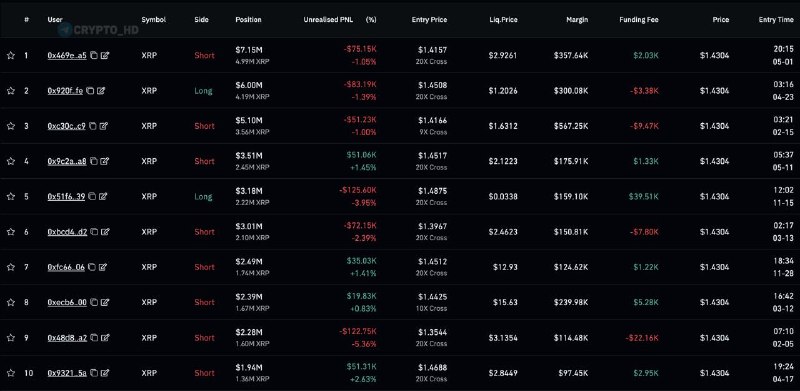Image resolution: width=800 pixels, height=391 pixels.
Task: Click the Long side label in row 2
Action: (x=203, y=91)
